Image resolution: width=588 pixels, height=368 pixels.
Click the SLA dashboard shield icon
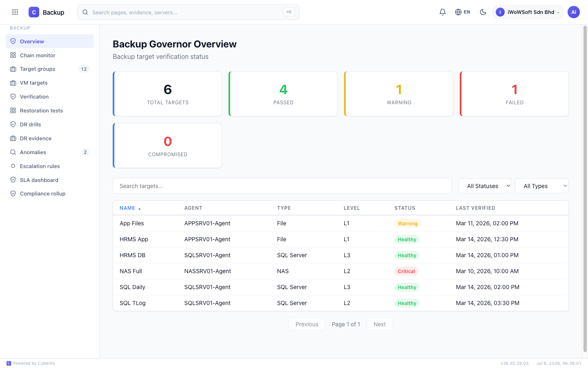pos(13,180)
